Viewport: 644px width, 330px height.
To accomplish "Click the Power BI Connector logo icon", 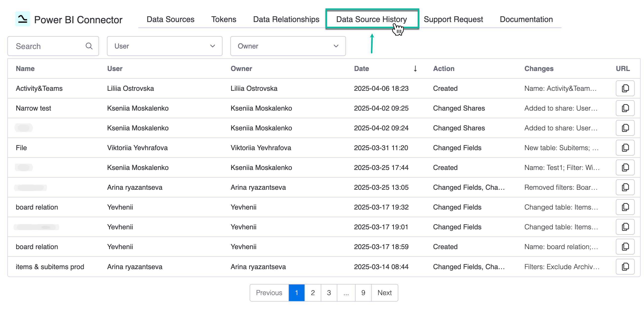I will 22,19.
